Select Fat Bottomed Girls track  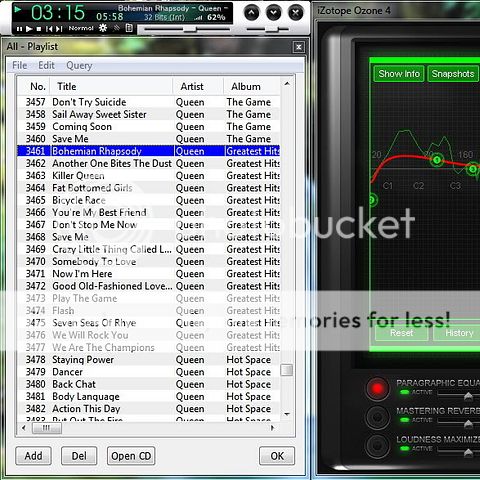(x=149, y=188)
